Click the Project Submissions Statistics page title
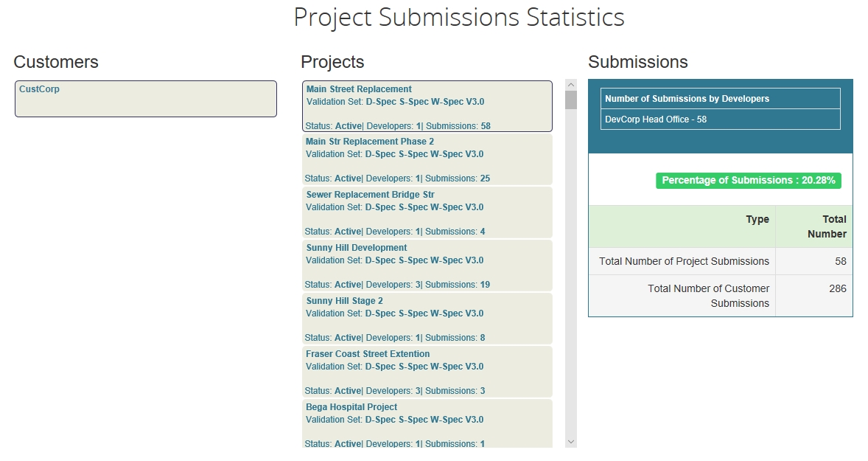Image resolution: width=868 pixels, height=461 pixels. 458,17
